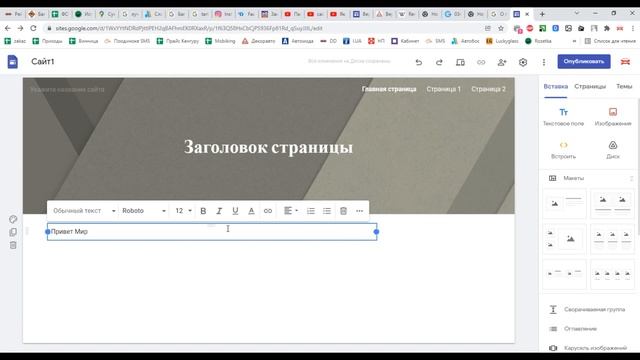
Task: Select the image with two side images layout
Action: click(x=564, y=239)
